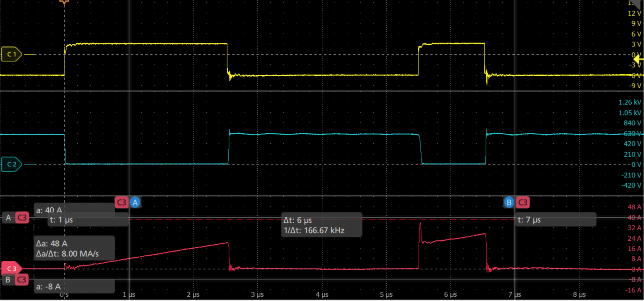Click horizontal cursor B label at left edge
Image resolution: width=644 pixels, height=301 pixels.
[8, 279]
